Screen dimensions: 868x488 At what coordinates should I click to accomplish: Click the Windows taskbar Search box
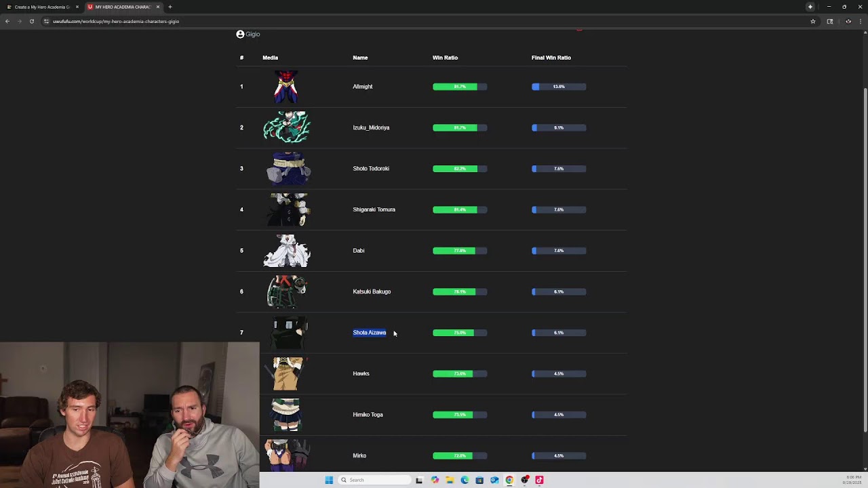pyautogui.click(x=376, y=480)
